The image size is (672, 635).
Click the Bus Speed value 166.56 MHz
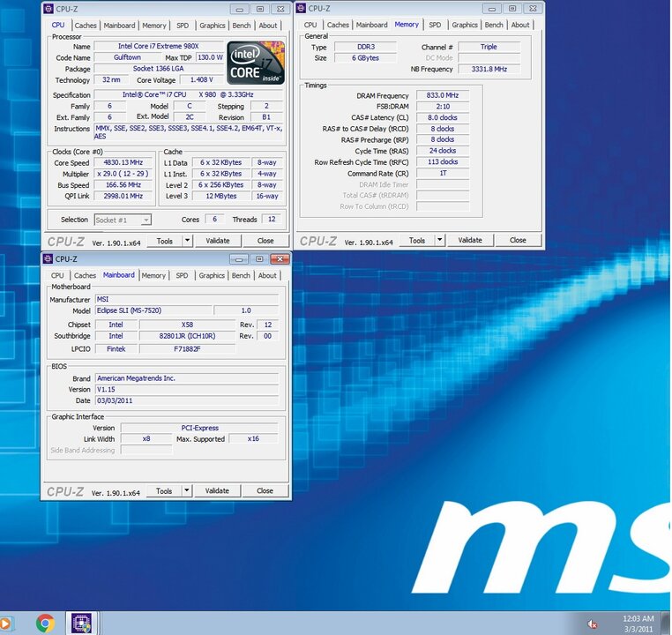point(123,184)
